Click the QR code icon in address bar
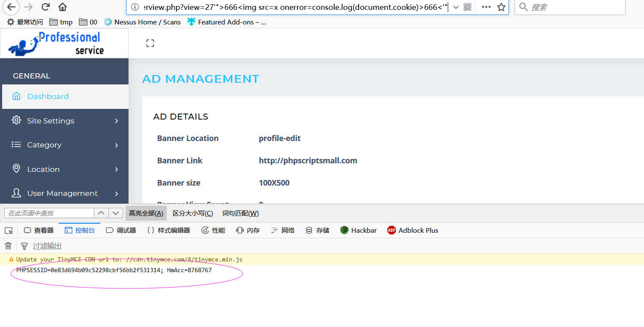 tap(467, 7)
